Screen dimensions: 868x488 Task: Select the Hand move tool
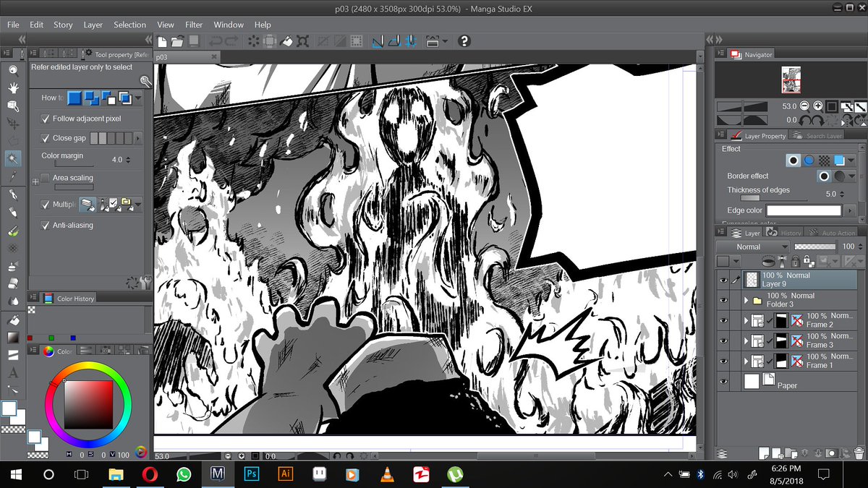coord(13,87)
